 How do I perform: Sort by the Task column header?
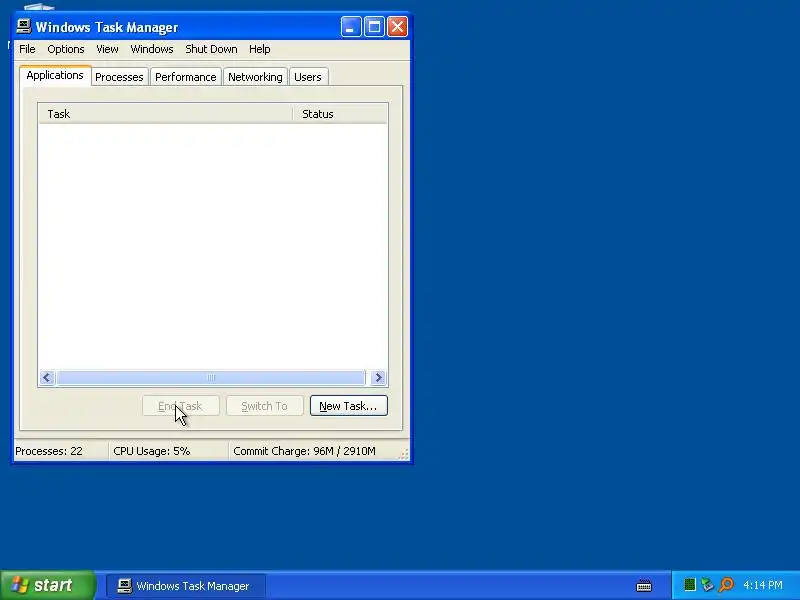pos(165,114)
